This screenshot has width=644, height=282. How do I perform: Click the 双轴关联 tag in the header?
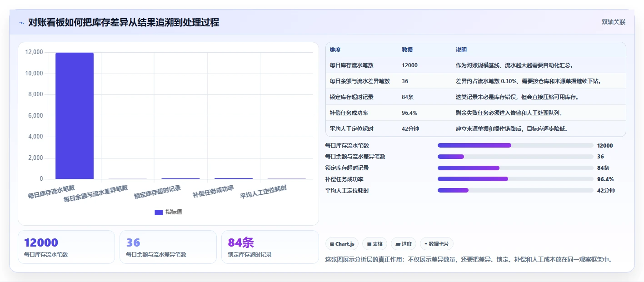[x=614, y=22]
